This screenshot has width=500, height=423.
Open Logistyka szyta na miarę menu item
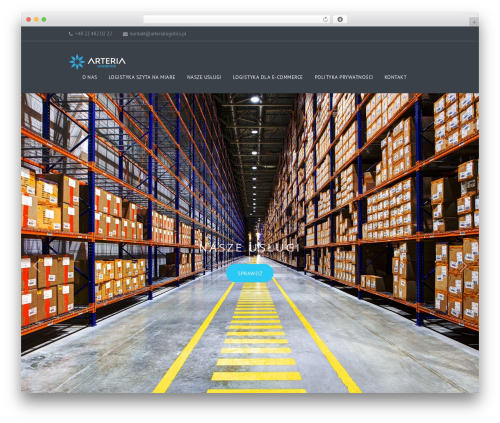click(142, 77)
